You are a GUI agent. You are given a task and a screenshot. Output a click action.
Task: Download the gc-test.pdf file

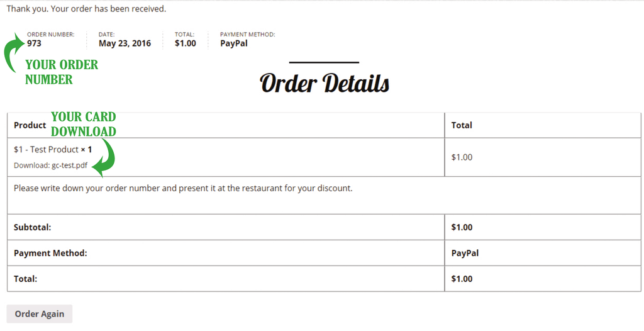70,165
